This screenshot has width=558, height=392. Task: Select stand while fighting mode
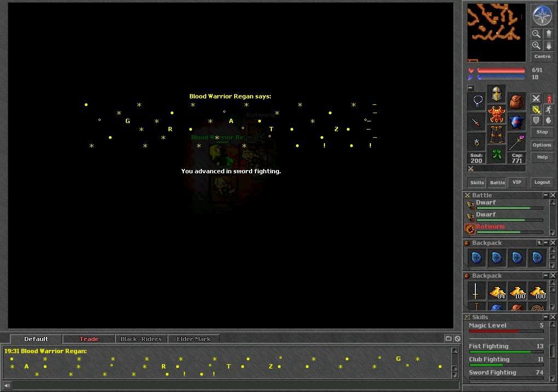pyautogui.click(x=549, y=98)
